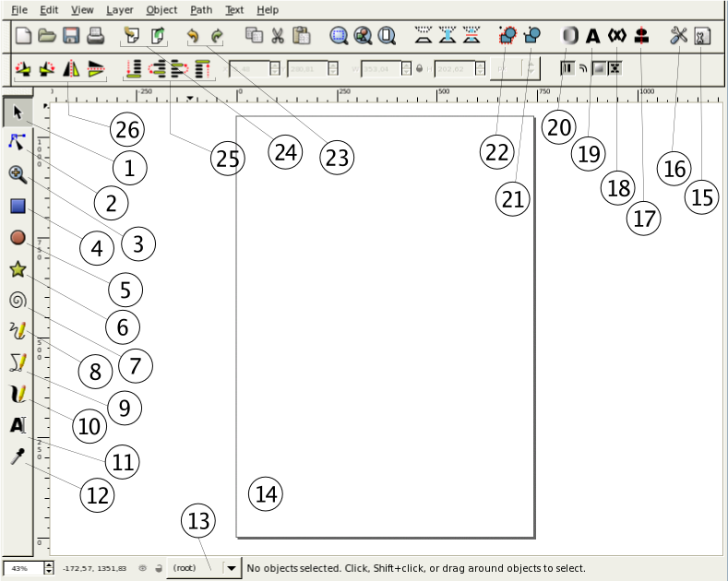Toggle current layer visibility eye icon
Viewport: 728px width, 581px height.
[x=143, y=568]
